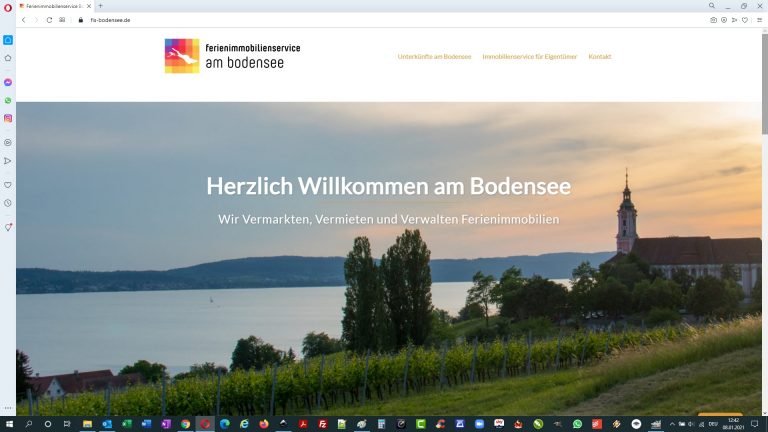The height and width of the screenshot is (432, 768).
Task: Open Excel from the taskbar
Action: [x=126, y=424]
